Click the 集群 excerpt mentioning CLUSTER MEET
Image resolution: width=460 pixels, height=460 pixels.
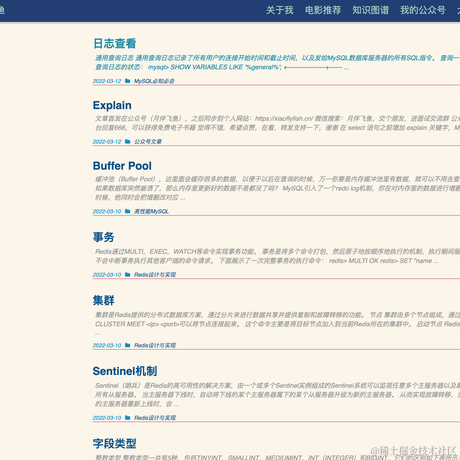click(x=277, y=324)
